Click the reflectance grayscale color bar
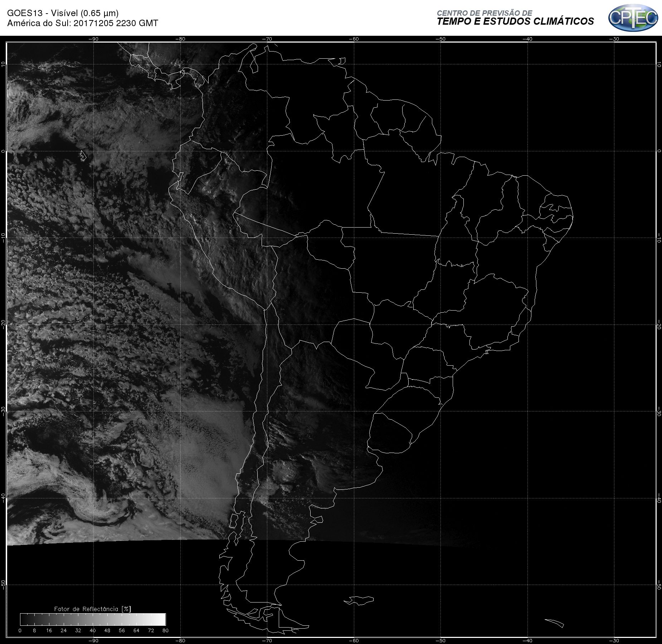The image size is (662, 644). pyautogui.click(x=93, y=619)
